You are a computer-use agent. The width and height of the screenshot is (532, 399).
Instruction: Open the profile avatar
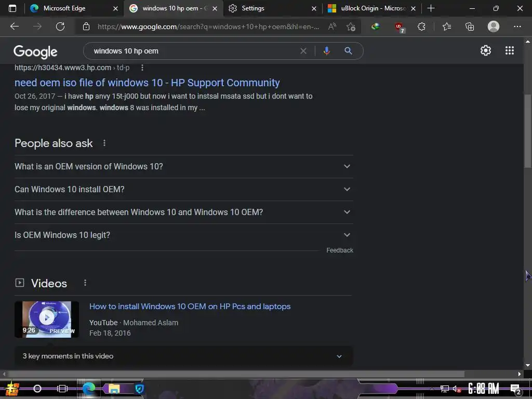(x=494, y=26)
